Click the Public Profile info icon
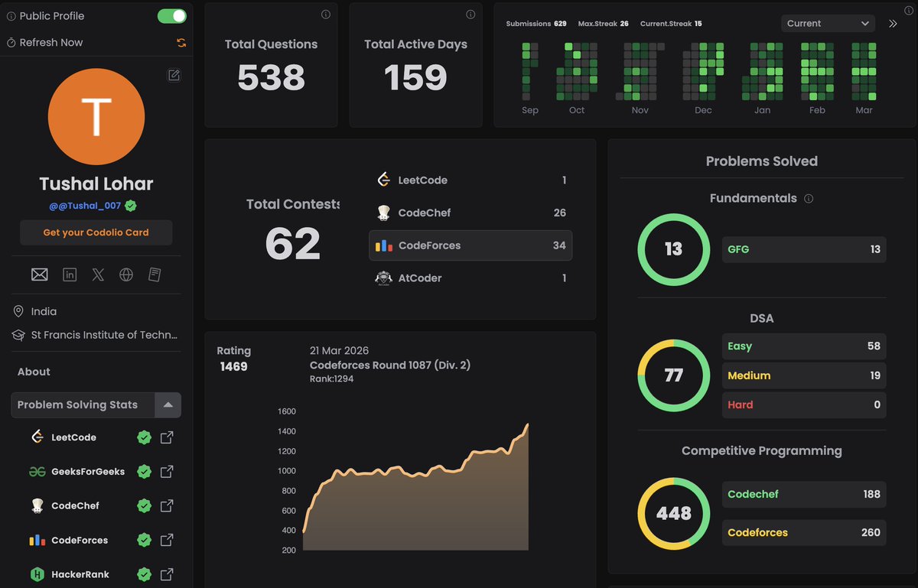This screenshot has height=588, width=918. point(11,16)
